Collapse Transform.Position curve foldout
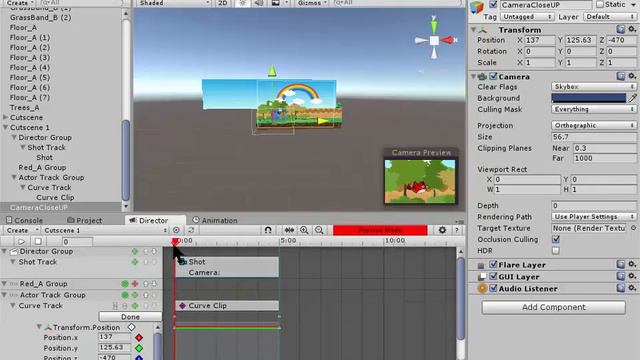Viewport: 640px width, 360px height. coord(39,327)
